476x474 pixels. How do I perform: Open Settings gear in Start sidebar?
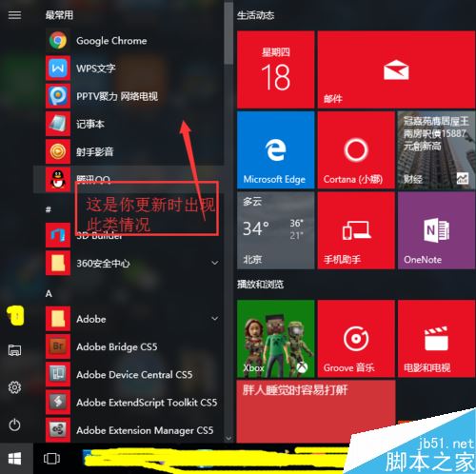tap(14, 387)
